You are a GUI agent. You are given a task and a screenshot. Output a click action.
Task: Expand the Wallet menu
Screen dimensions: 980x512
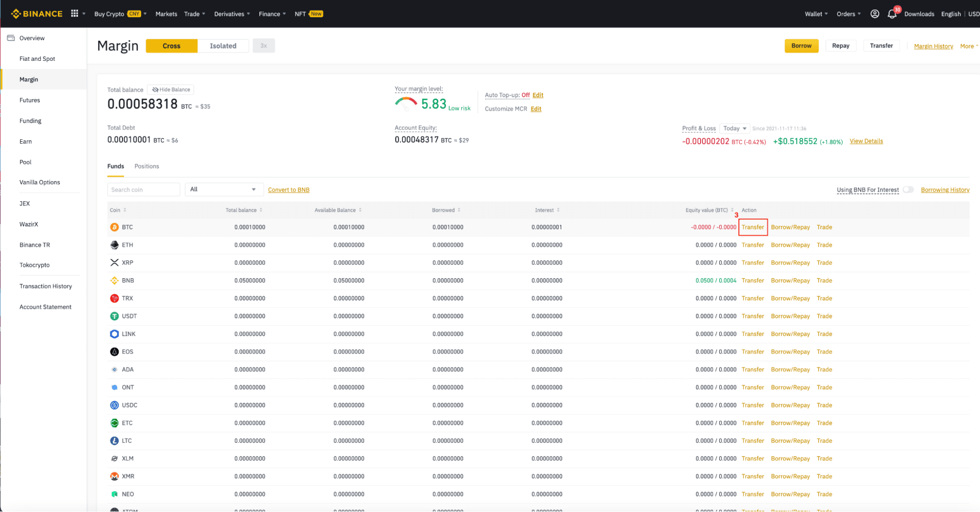[816, 14]
